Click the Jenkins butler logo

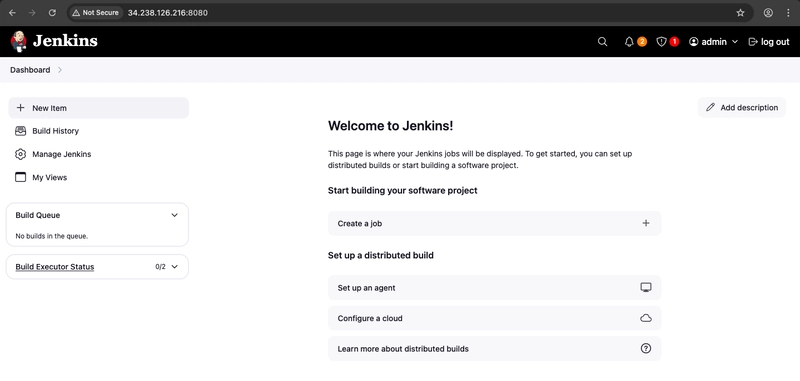tap(18, 41)
